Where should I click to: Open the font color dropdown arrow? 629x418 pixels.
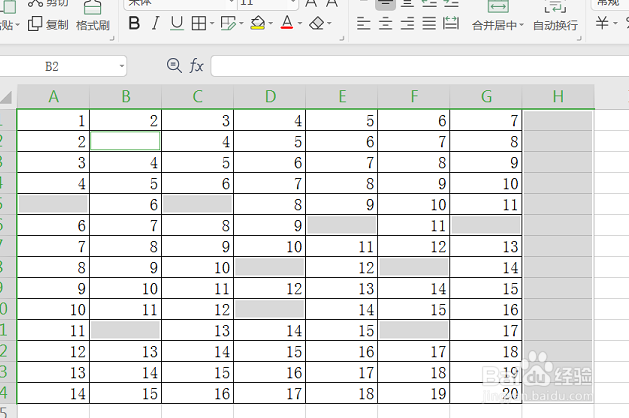(x=300, y=24)
